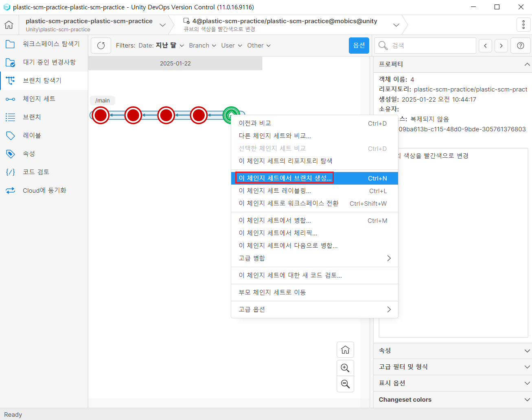Viewport: 532px width, 420px height.
Task: Collapse the 프로퍼티 panel
Action: point(527,64)
